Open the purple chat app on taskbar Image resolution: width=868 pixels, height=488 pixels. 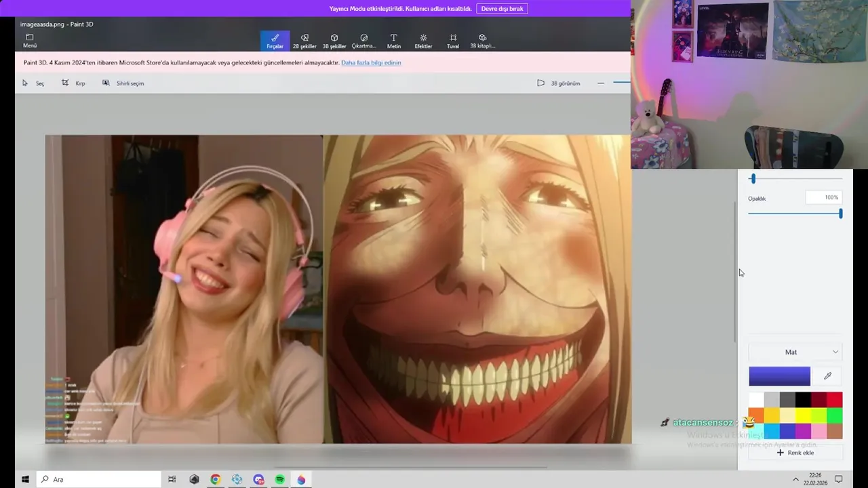258,479
